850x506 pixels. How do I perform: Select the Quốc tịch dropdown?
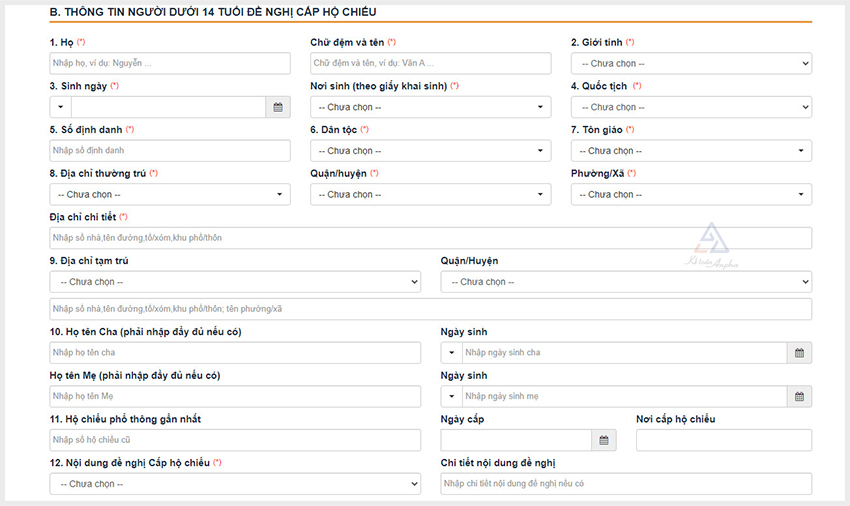tap(690, 107)
